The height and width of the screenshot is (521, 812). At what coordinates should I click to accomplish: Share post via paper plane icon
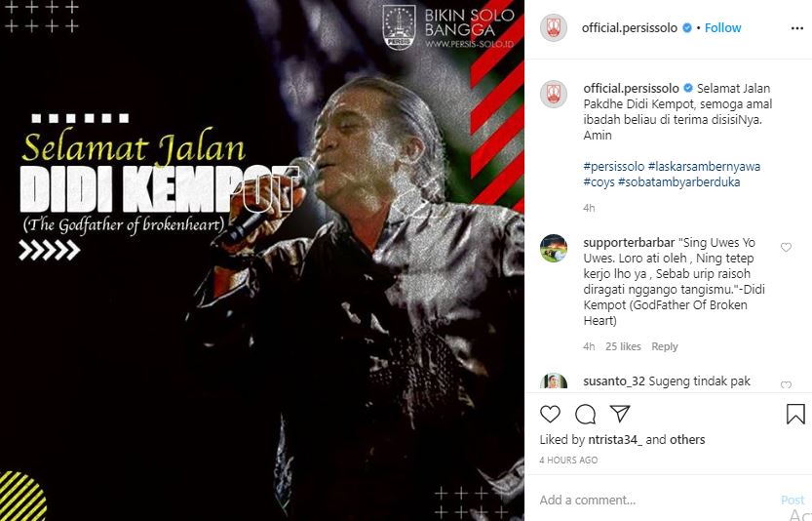(620, 413)
